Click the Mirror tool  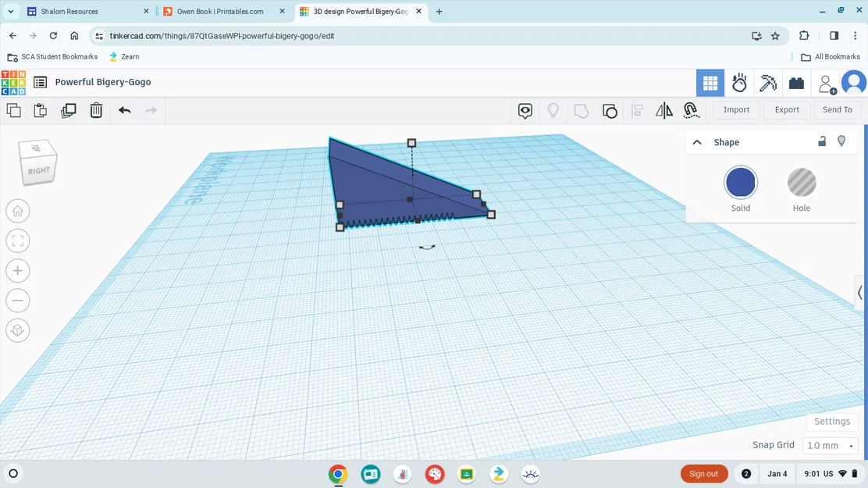(663, 111)
